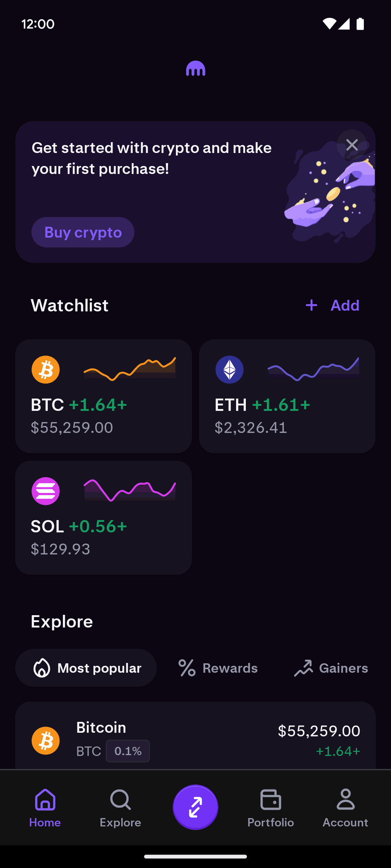Tap the Ethereum coin icon

coord(230,370)
